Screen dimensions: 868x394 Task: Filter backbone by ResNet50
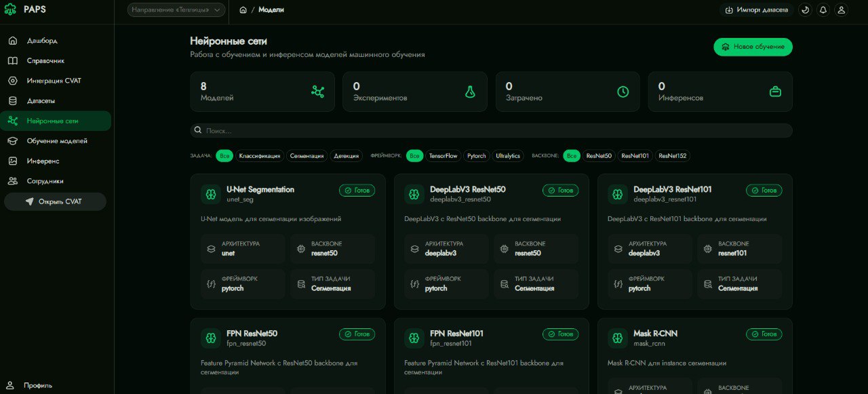point(599,156)
